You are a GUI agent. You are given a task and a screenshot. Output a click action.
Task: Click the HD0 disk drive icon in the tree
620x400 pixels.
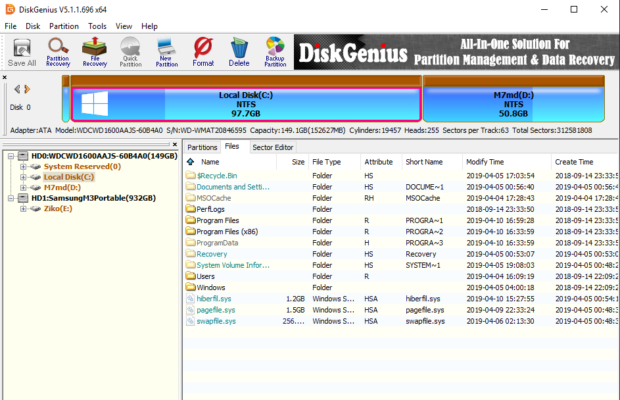click(x=23, y=156)
